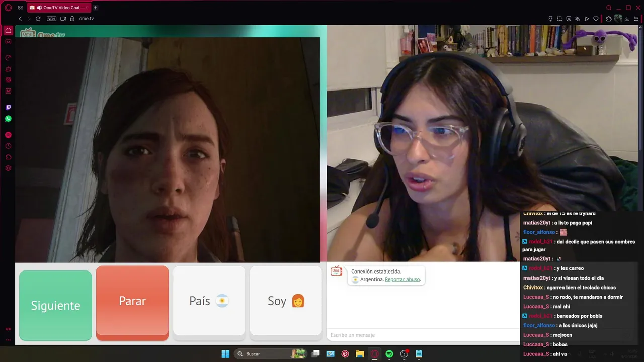Click the OmeTV logo in the header
644x362 pixels.
[x=43, y=33]
